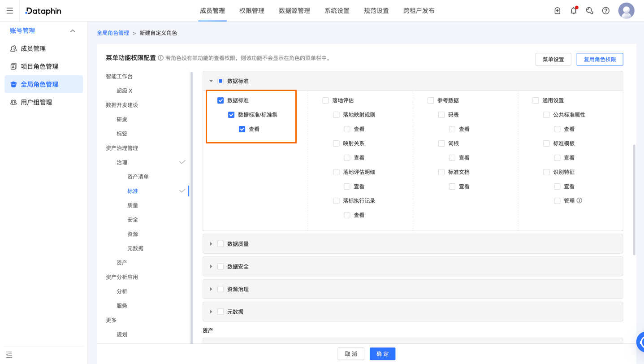The width and height of the screenshot is (644, 364).
Task: Uncheck the 数据标准 sub-group checkbox
Action: [x=220, y=100]
